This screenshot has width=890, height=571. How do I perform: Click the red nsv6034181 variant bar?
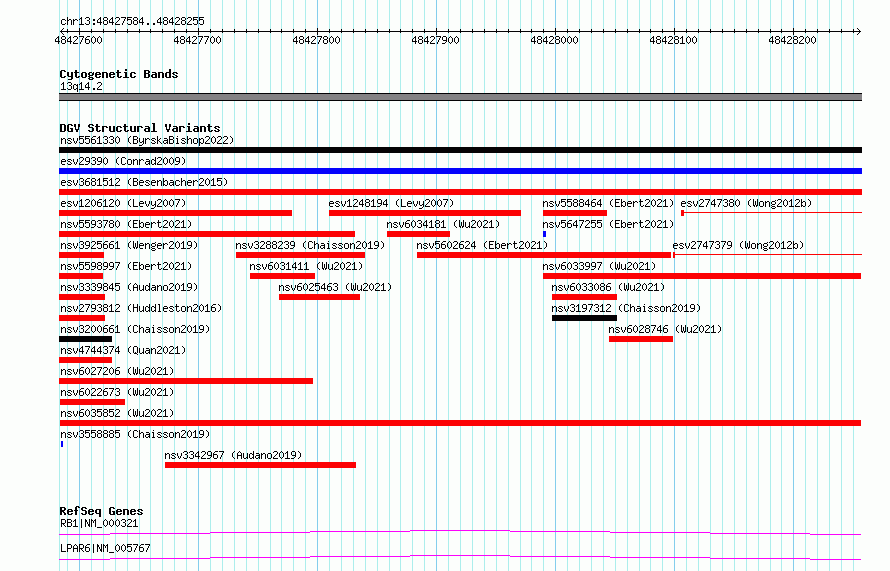(418, 234)
